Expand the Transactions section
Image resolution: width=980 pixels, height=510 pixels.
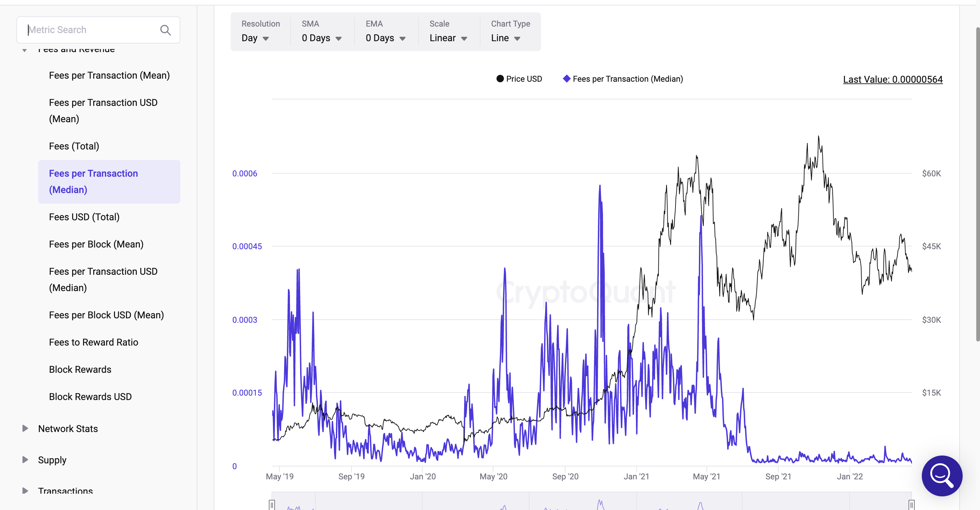tap(25, 491)
